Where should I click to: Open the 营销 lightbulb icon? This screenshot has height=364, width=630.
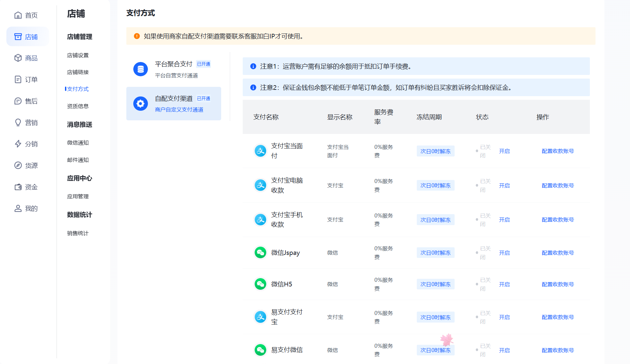18,123
